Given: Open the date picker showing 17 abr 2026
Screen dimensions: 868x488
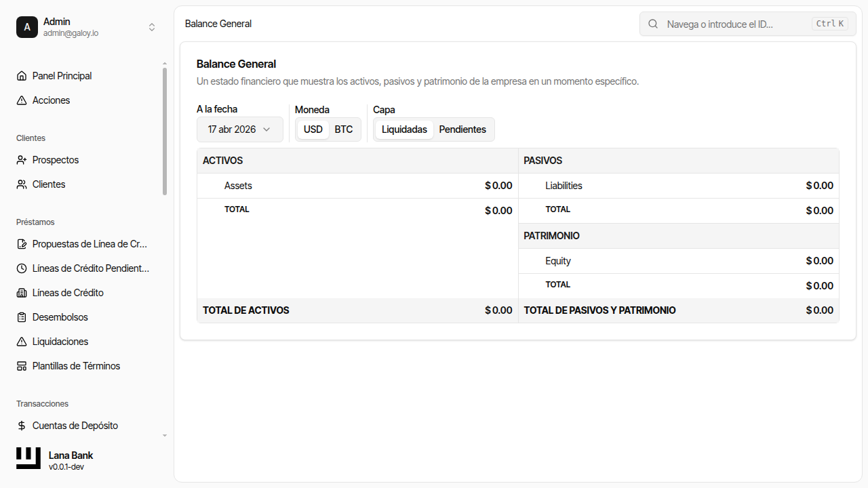Looking at the screenshot, I should coord(239,129).
